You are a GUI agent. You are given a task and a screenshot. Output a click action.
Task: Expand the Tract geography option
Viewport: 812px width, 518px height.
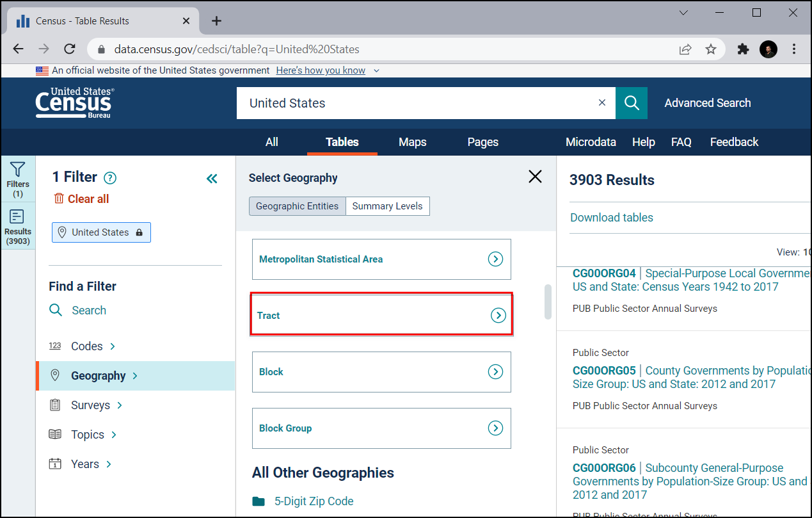(498, 315)
